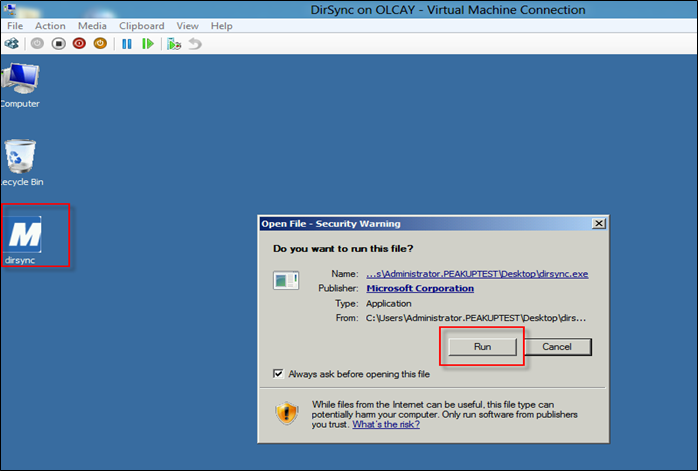Click the text Do you want to run this file?
This screenshot has width=698, height=471.
tap(343, 248)
